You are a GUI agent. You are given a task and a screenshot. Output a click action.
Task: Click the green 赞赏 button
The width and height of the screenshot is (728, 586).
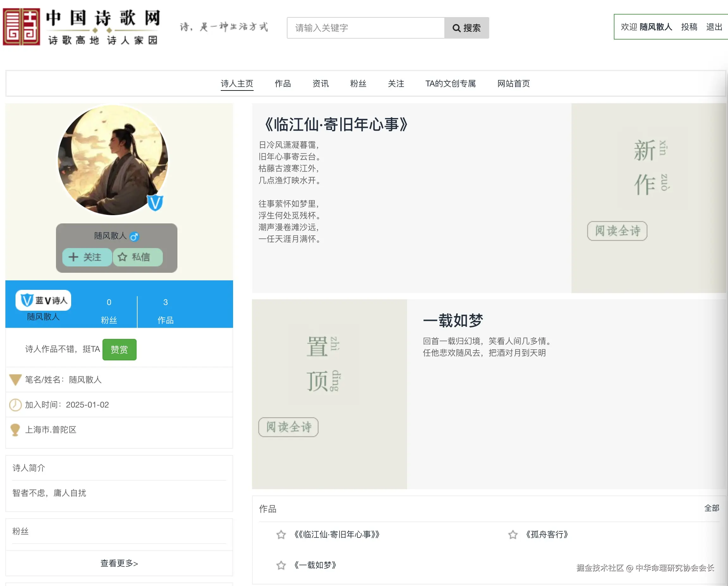(119, 350)
